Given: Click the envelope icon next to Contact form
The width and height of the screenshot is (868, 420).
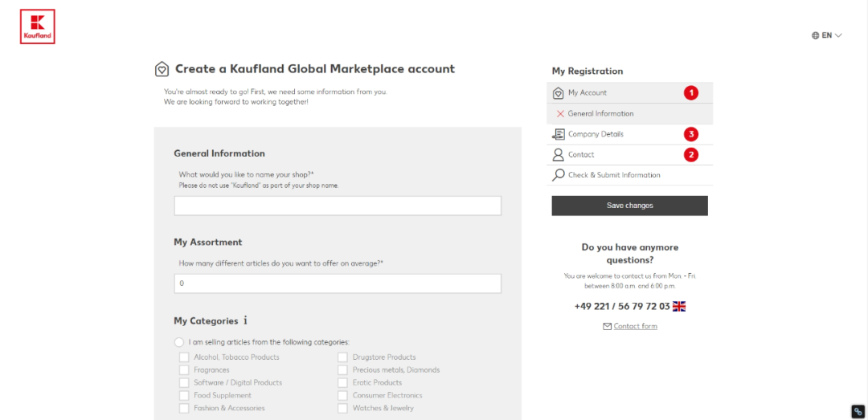Looking at the screenshot, I should [x=607, y=326].
